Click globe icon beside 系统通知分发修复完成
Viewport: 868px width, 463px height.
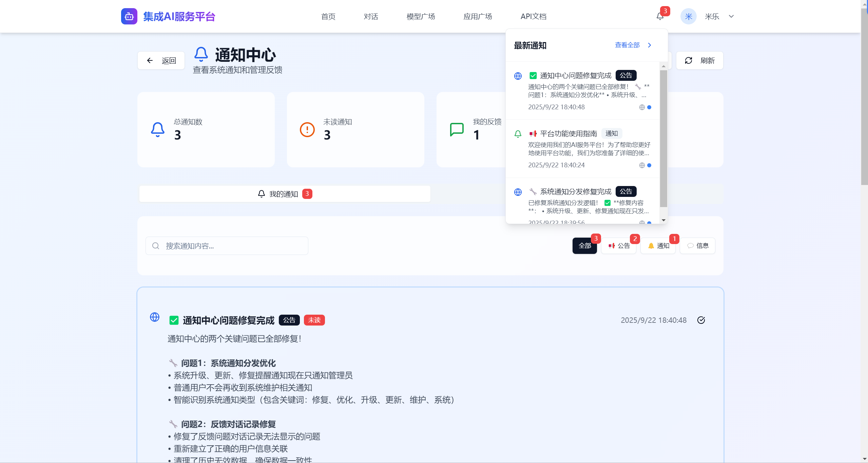[518, 192]
